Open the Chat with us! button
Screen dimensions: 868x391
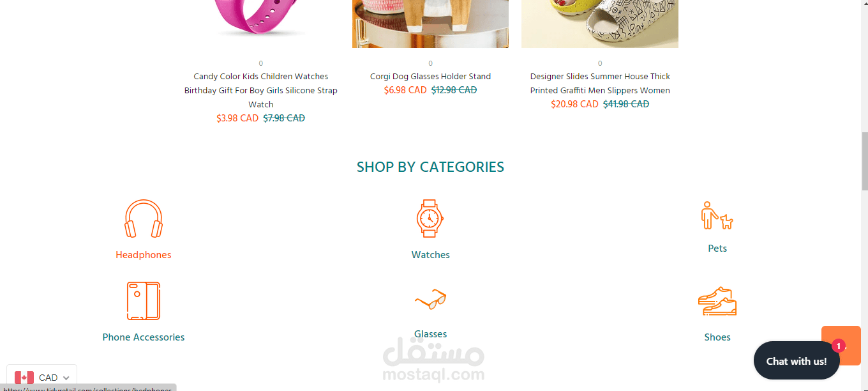click(x=797, y=361)
